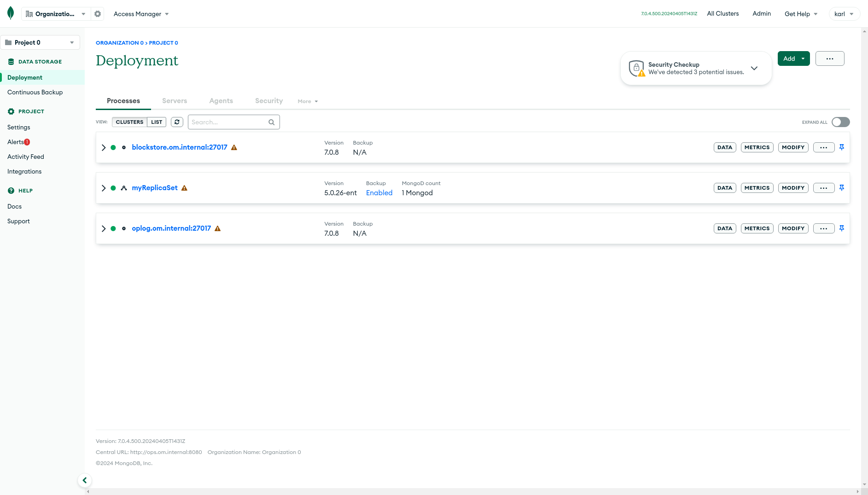Click the page ellipsis button beside Add

pos(830,58)
